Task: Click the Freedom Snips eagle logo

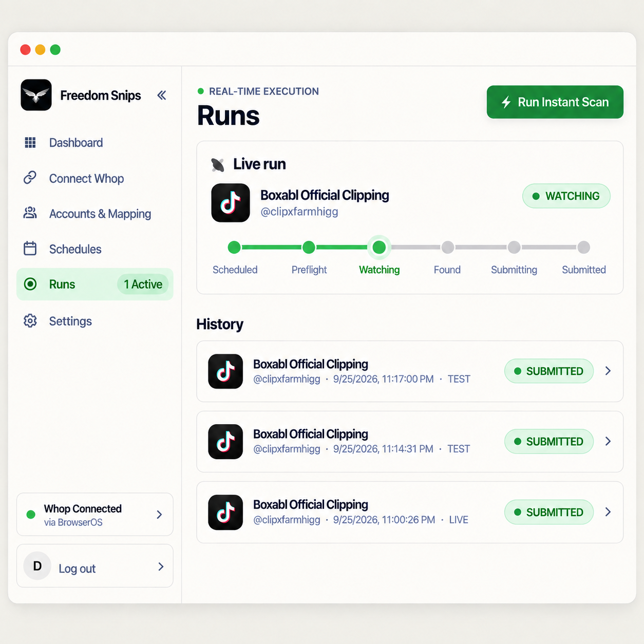Action: (x=36, y=95)
